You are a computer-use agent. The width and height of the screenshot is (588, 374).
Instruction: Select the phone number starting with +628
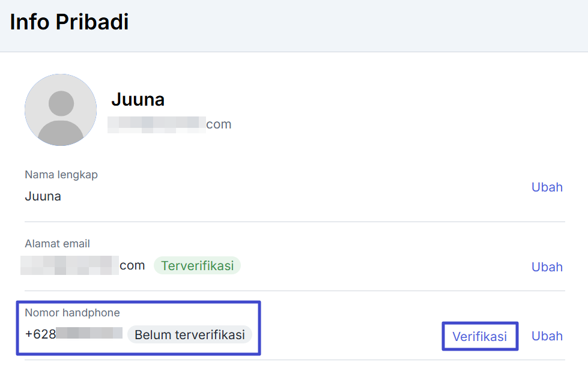coord(73,334)
